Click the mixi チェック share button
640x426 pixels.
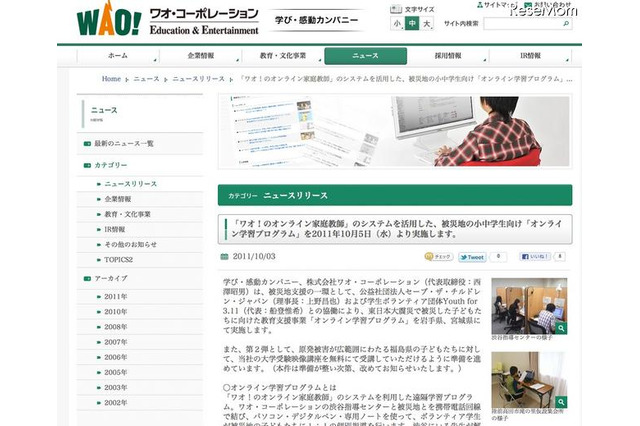[x=439, y=257]
